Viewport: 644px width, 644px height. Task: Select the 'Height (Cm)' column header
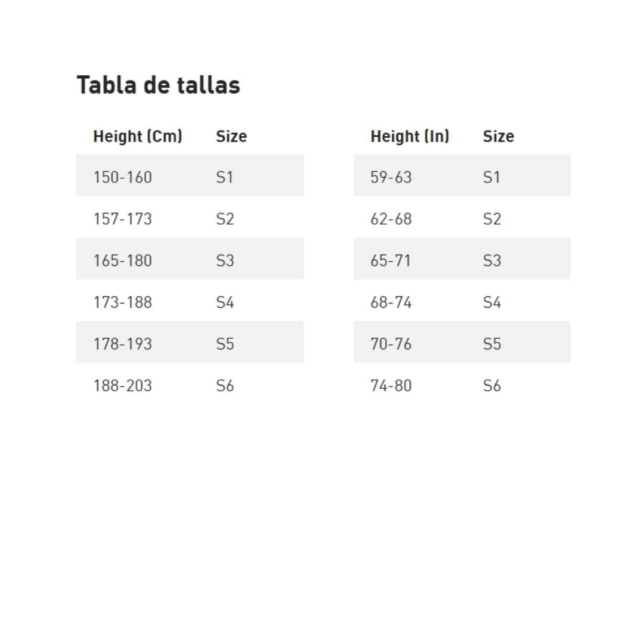(x=137, y=137)
